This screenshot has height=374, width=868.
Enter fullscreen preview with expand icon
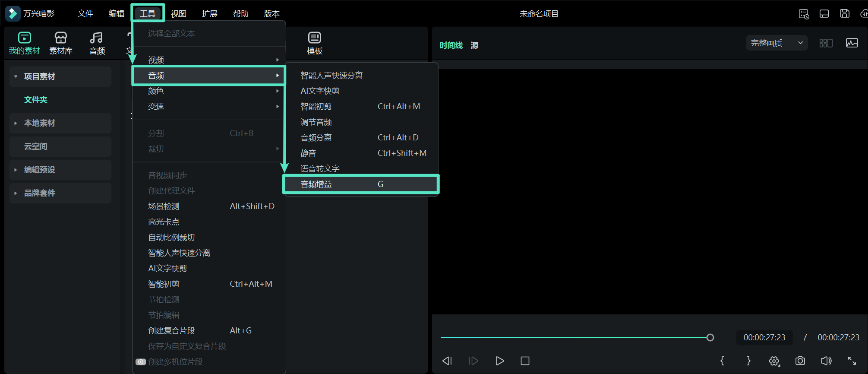pos(852,361)
